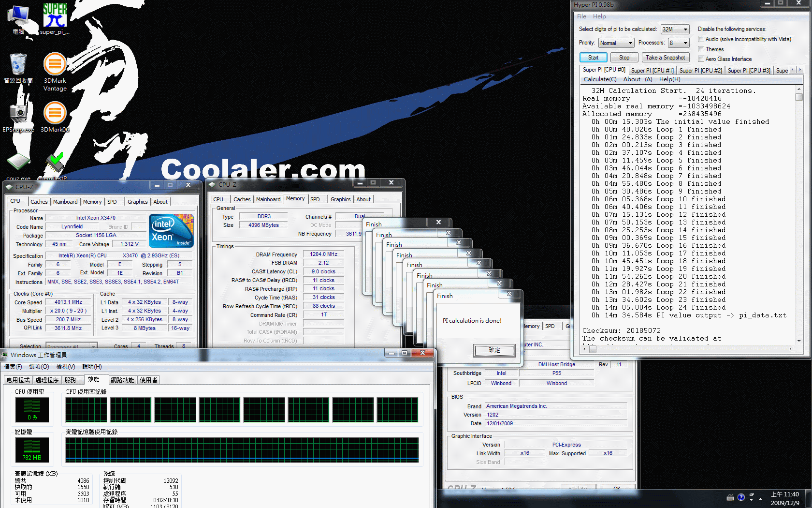The image size is (812, 508).
Task: Launch 3DMark Vantage from the desktop
Action: (55, 72)
